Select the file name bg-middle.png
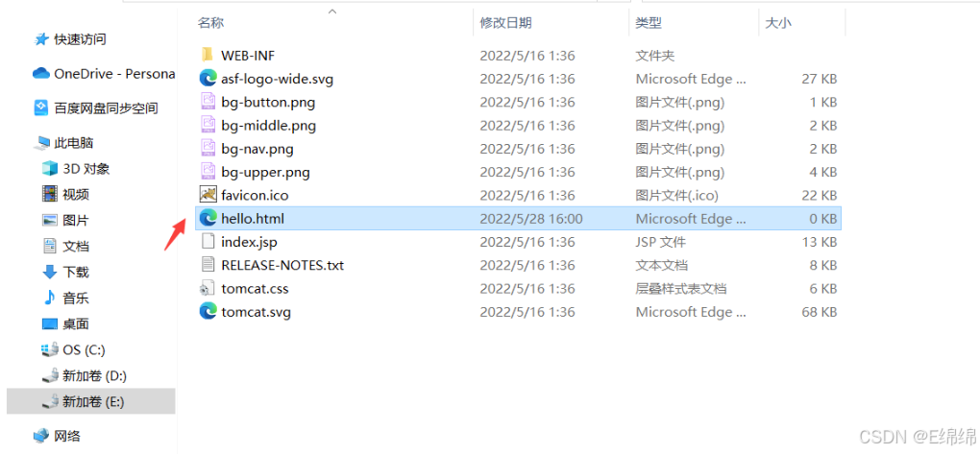 pos(269,126)
